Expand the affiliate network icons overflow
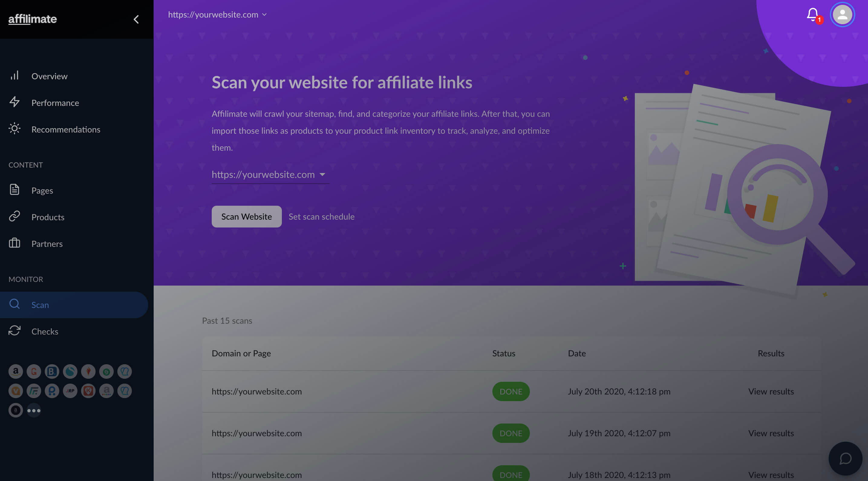The image size is (868, 481). [34, 410]
